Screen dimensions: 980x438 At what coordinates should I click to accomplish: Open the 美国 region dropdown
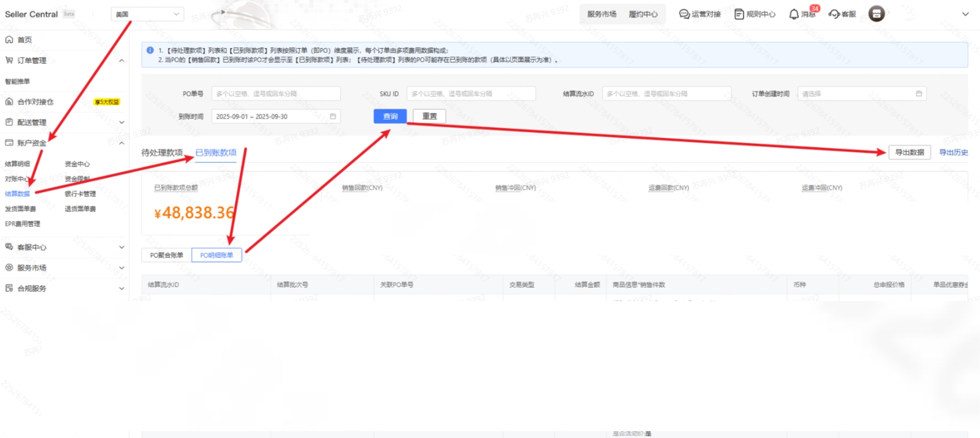[147, 14]
